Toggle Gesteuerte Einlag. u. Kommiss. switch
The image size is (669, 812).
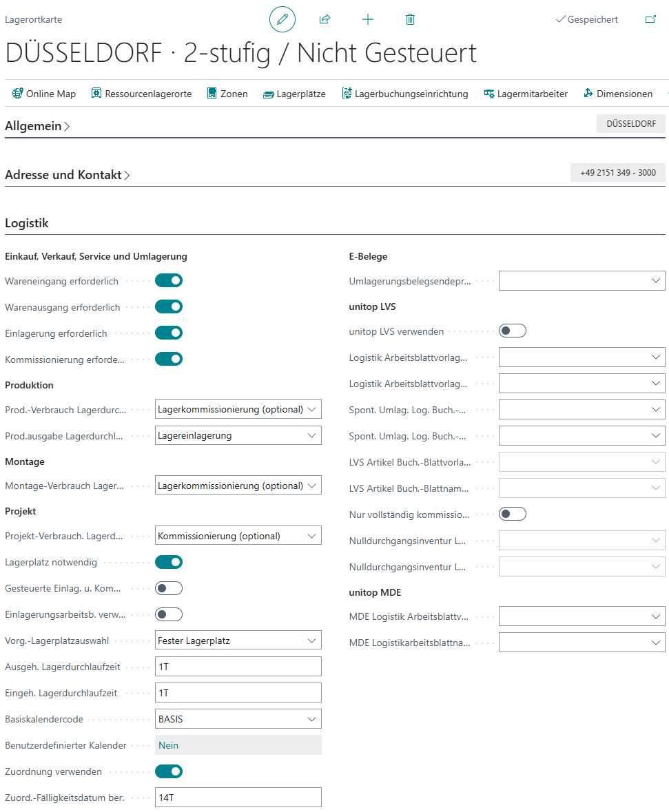pyautogui.click(x=169, y=588)
